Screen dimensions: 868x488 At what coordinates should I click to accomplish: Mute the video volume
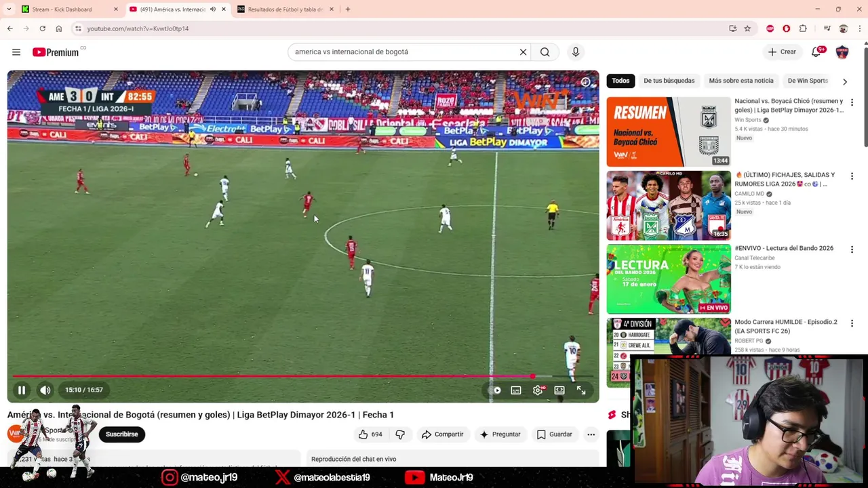[x=45, y=390]
